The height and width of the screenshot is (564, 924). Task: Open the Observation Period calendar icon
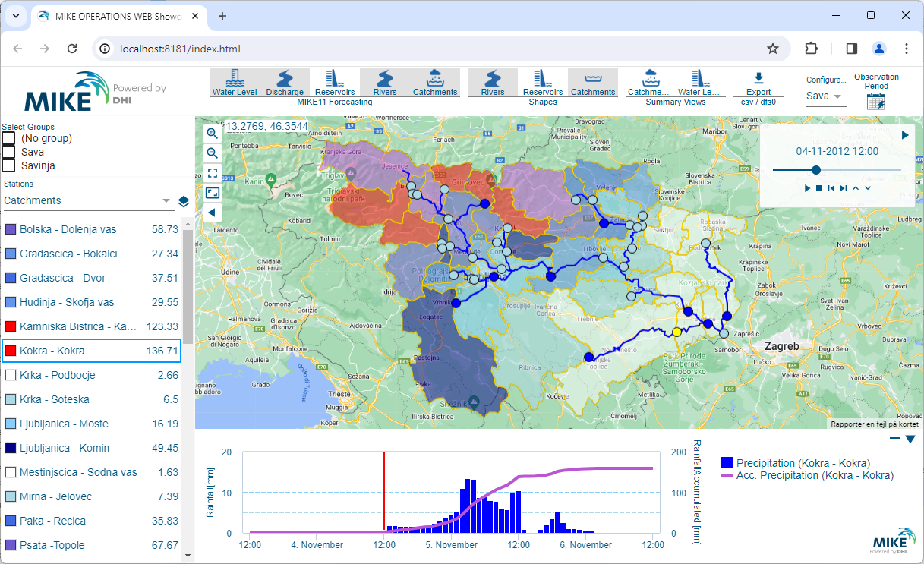tap(875, 102)
